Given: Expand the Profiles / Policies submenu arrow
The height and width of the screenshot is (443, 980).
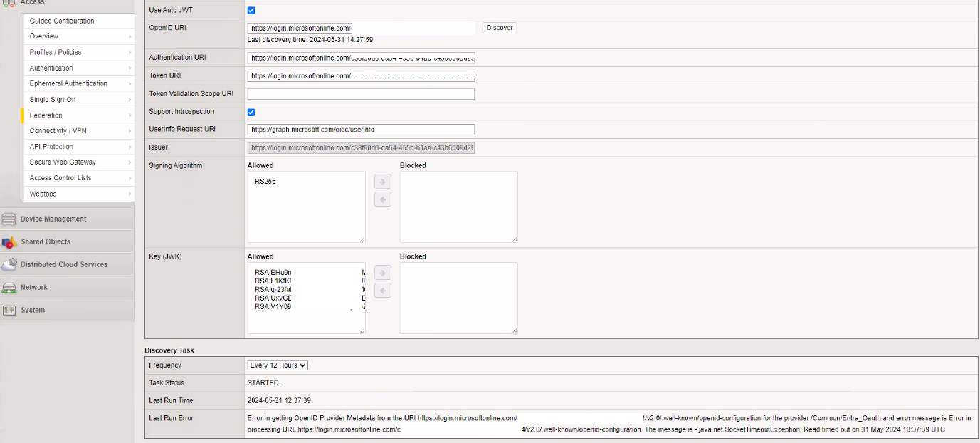Looking at the screenshot, I should click(130, 52).
